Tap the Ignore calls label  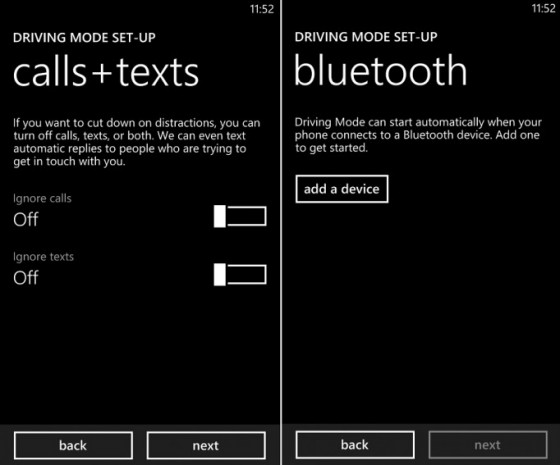pos(42,199)
